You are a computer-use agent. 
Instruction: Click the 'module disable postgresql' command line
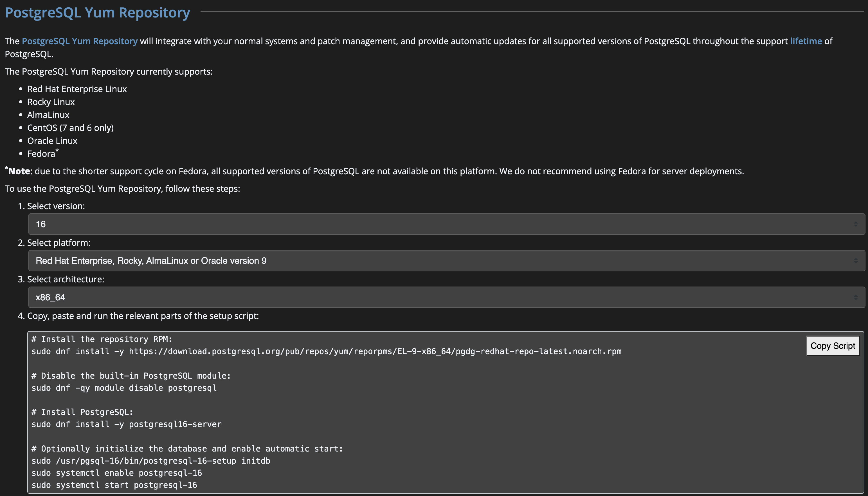coord(124,388)
